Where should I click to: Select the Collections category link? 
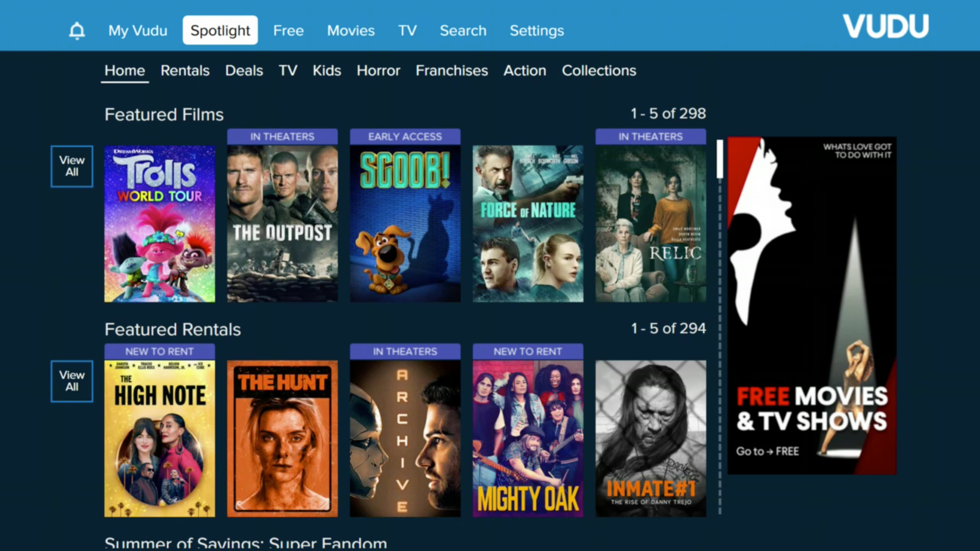click(599, 70)
